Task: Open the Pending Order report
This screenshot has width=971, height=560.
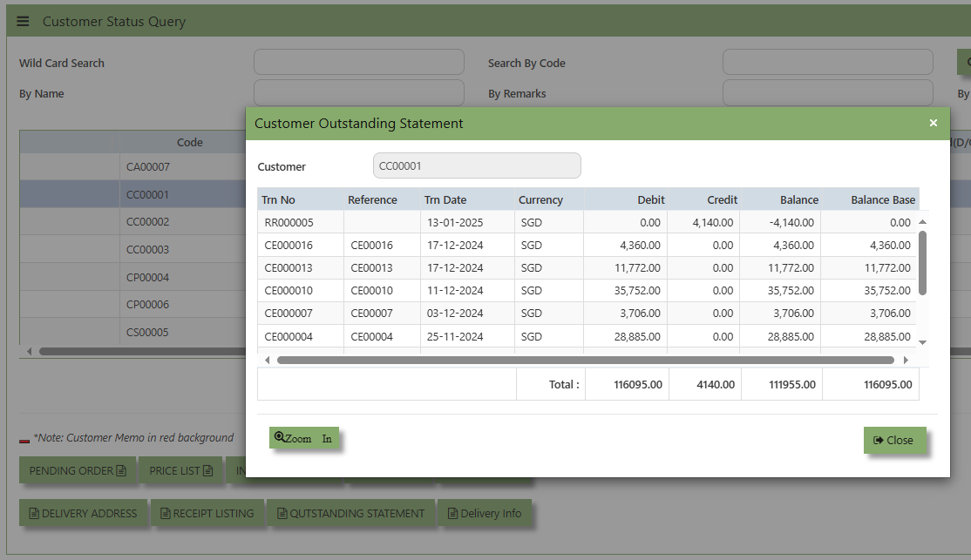Action: coord(78,471)
